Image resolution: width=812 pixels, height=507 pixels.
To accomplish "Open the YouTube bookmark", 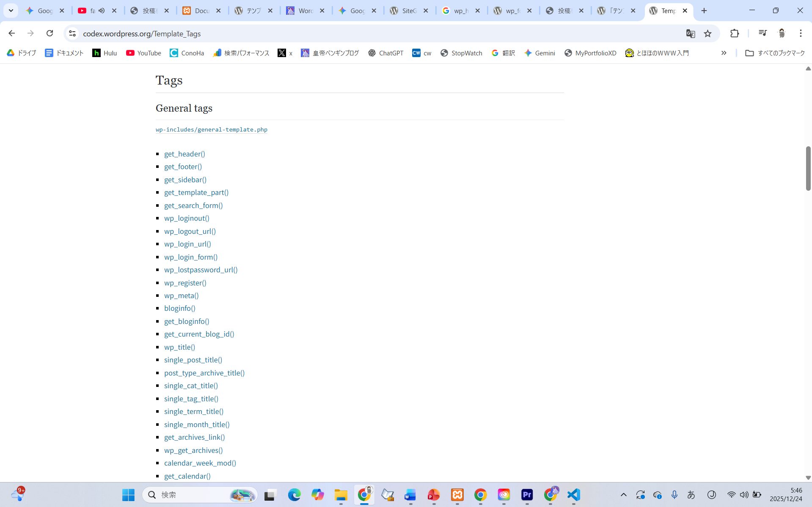I will pyautogui.click(x=143, y=53).
